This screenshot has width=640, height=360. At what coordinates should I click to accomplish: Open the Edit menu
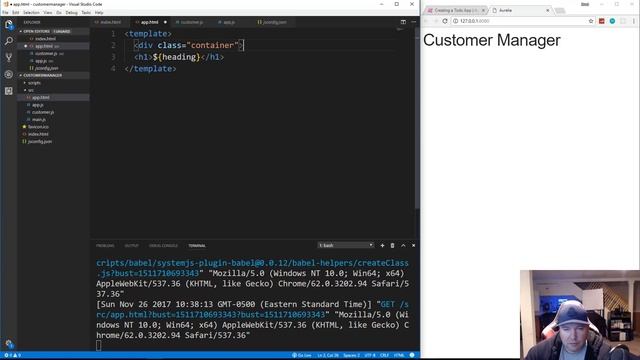tap(16, 13)
